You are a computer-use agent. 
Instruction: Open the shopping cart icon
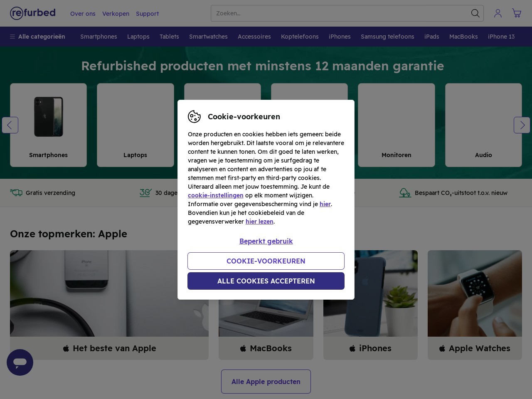click(517, 13)
